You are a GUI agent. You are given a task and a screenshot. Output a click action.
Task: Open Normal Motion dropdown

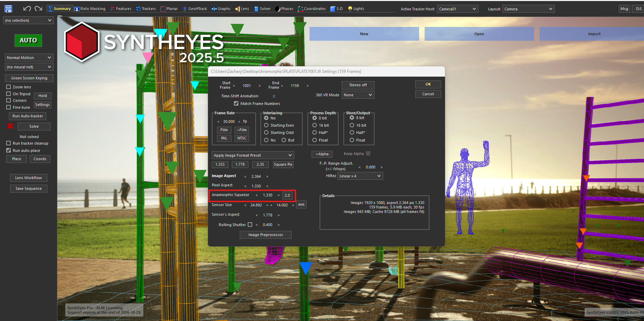pyautogui.click(x=29, y=58)
